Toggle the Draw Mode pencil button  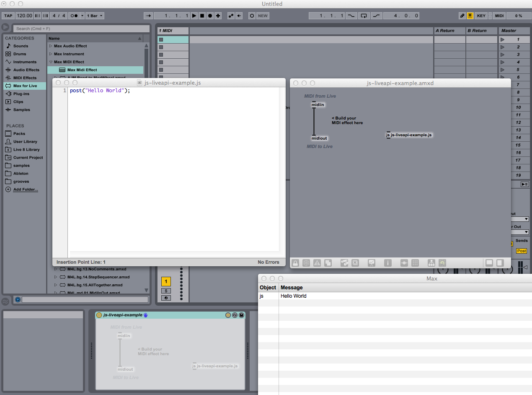(x=462, y=16)
